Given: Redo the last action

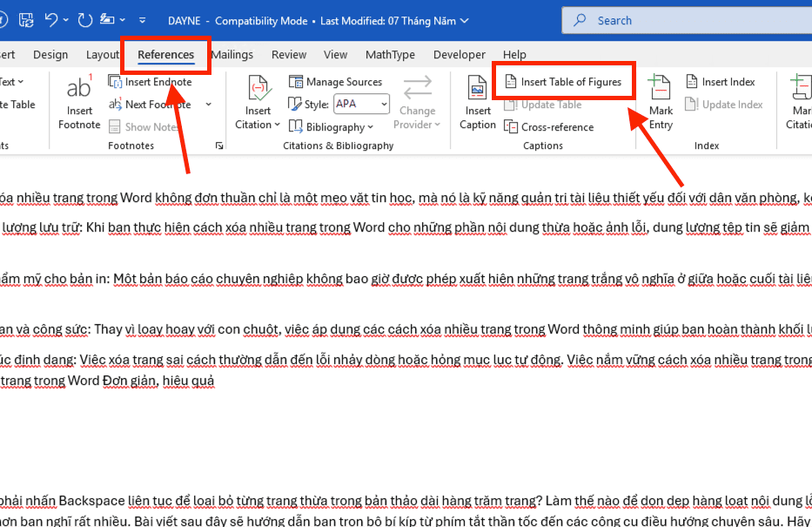Looking at the screenshot, I should pyautogui.click(x=85, y=20).
